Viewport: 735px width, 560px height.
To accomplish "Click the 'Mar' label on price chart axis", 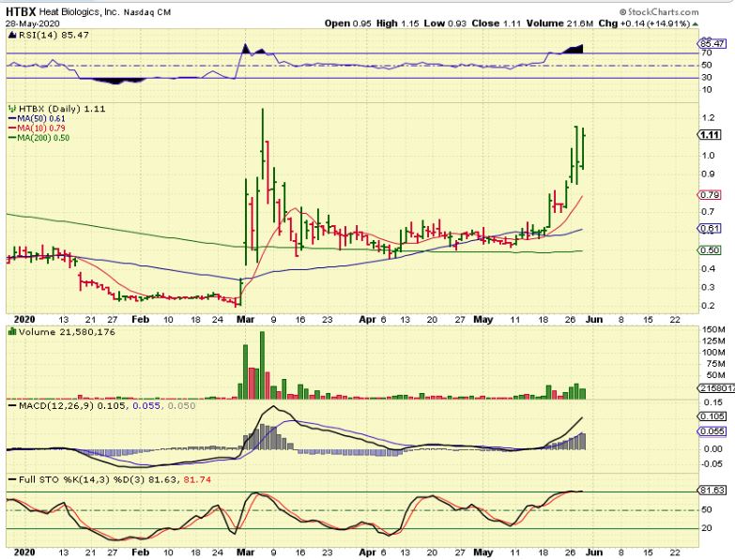I will 245,319.
